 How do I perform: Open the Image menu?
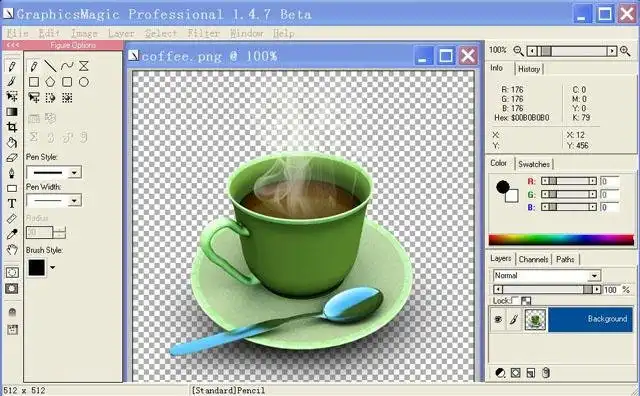[84, 33]
